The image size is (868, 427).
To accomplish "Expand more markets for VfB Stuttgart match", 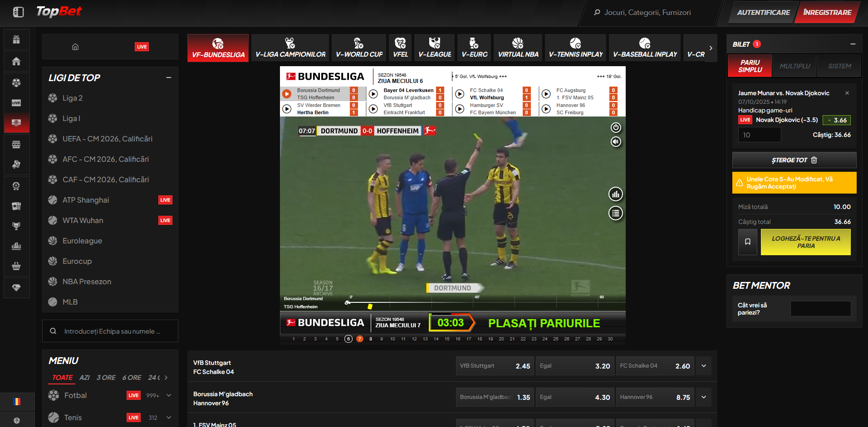I will coord(703,366).
